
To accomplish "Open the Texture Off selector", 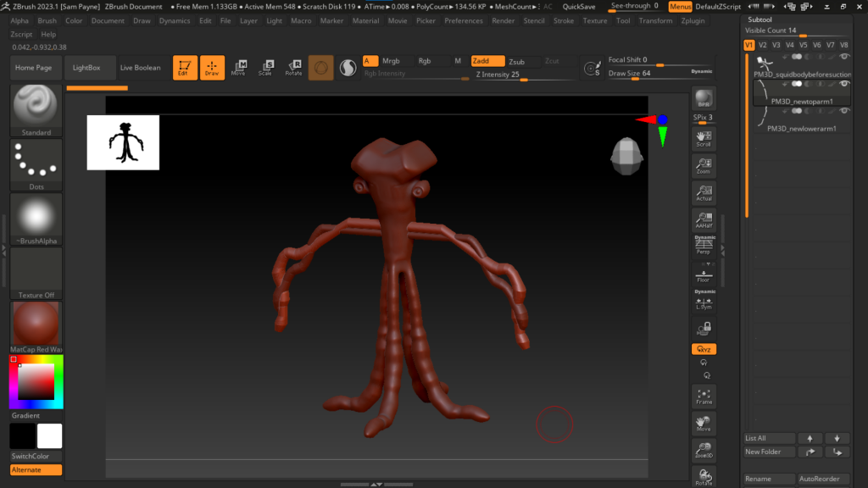I will (x=36, y=274).
